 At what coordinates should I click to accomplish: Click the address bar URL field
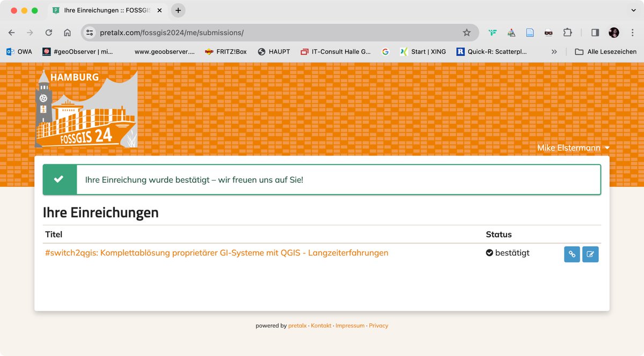tap(279, 33)
